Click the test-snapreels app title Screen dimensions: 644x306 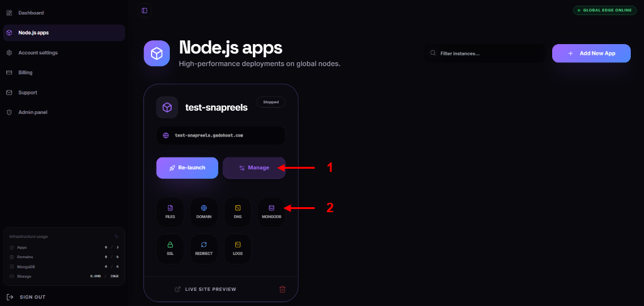click(216, 108)
